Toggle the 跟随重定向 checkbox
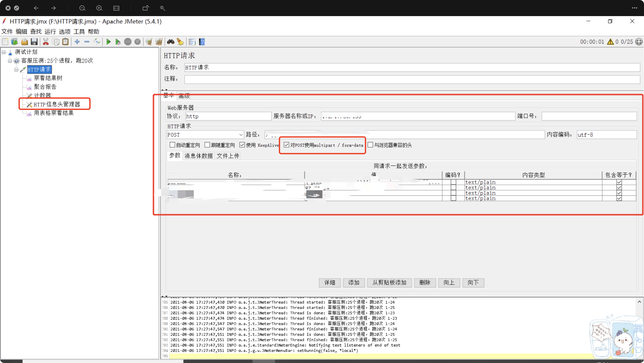This screenshot has width=644, height=363. pyautogui.click(x=207, y=145)
